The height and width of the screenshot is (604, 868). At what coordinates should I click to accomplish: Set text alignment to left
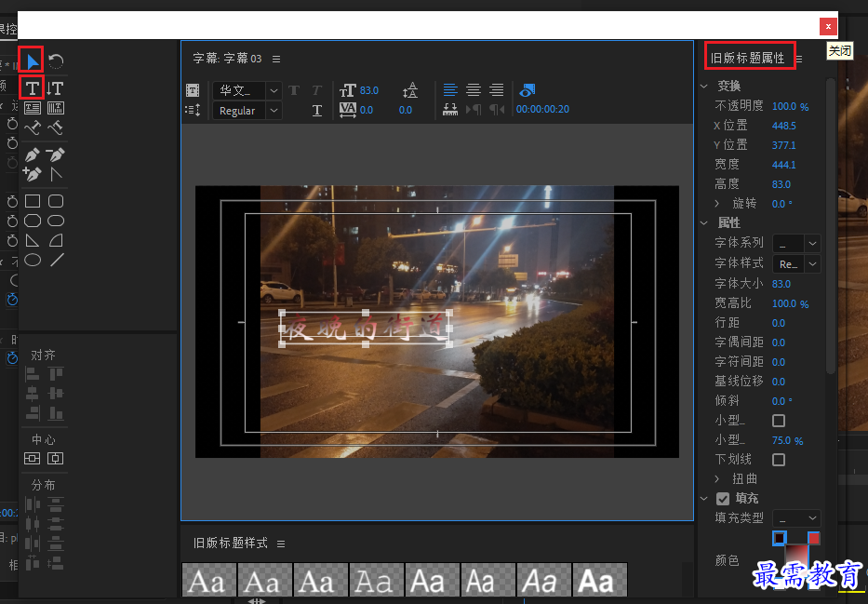(x=450, y=89)
